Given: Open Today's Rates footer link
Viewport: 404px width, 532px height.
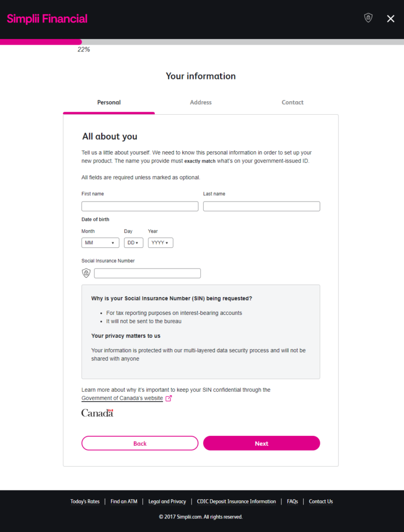Looking at the screenshot, I should point(85,501).
